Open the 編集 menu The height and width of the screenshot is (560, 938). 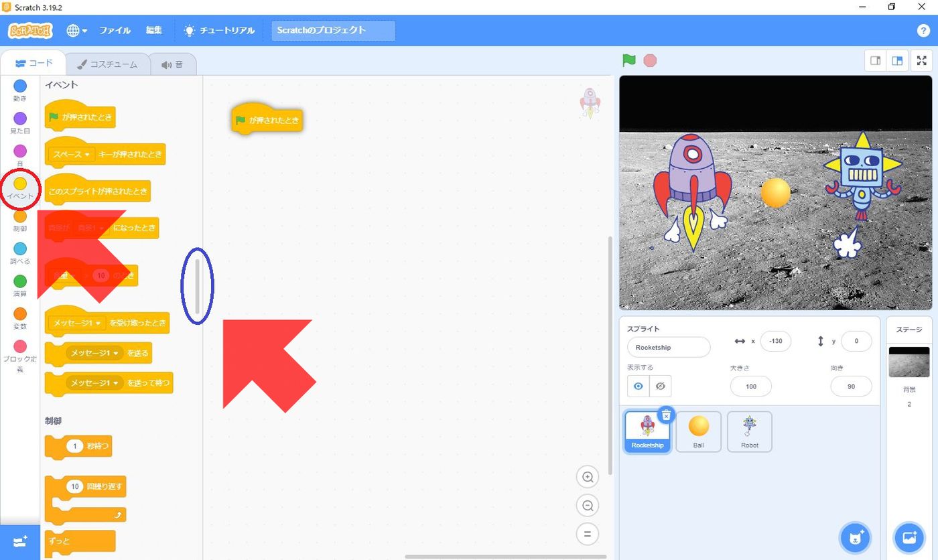pyautogui.click(x=154, y=31)
